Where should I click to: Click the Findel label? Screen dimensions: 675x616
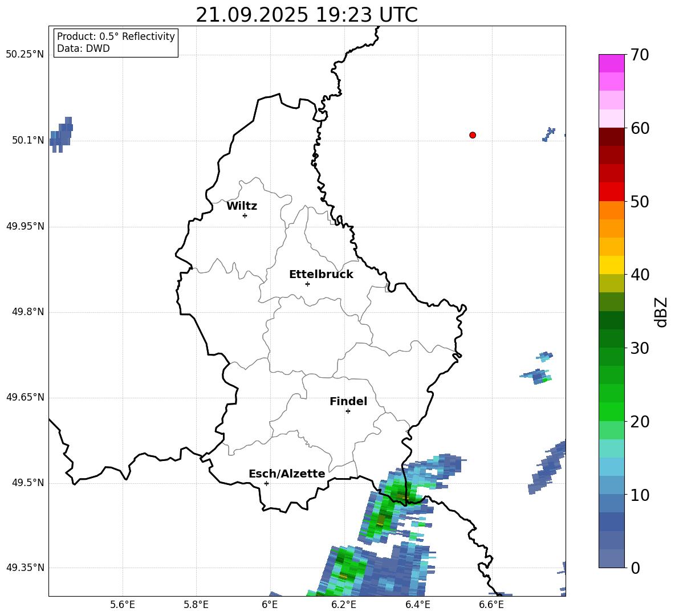(x=348, y=401)
